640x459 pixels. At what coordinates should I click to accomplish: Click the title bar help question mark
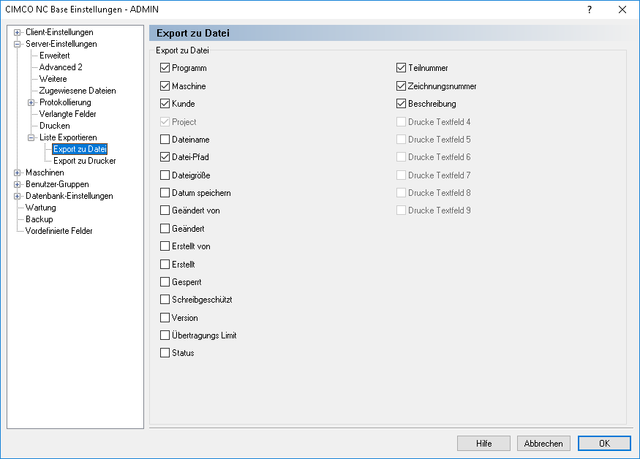(x=589, y=9)
